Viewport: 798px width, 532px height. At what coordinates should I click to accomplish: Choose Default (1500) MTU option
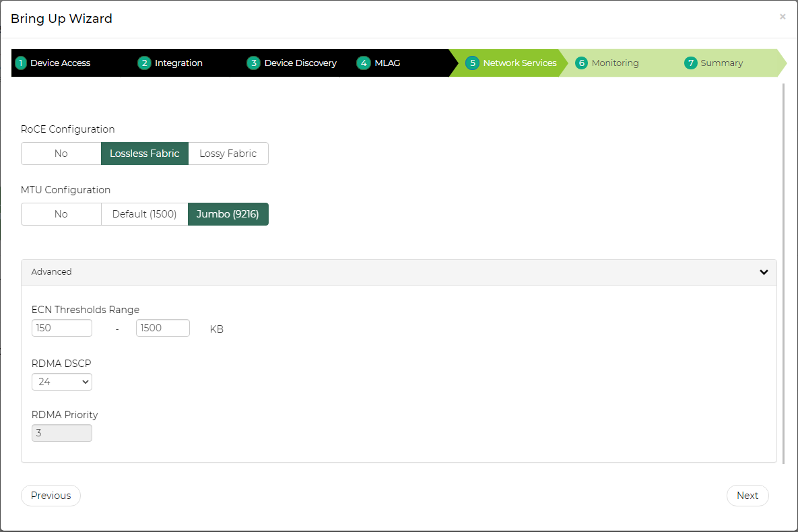144,214
